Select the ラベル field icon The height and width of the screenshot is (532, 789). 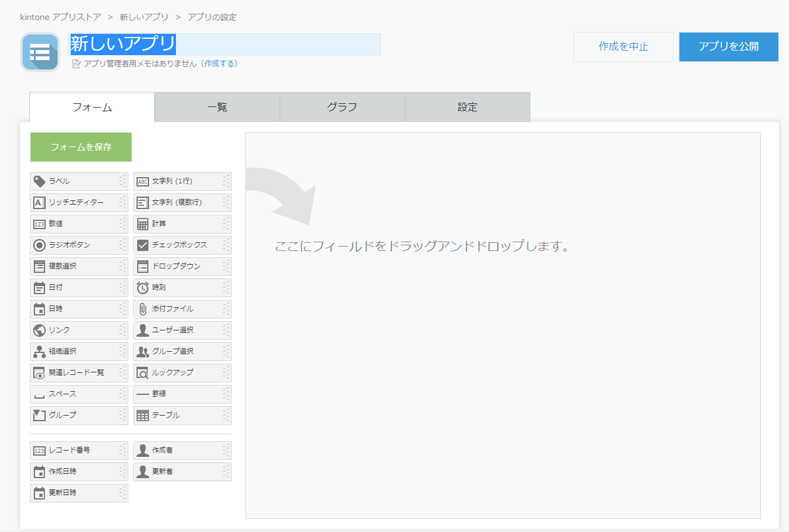point(39,182)
